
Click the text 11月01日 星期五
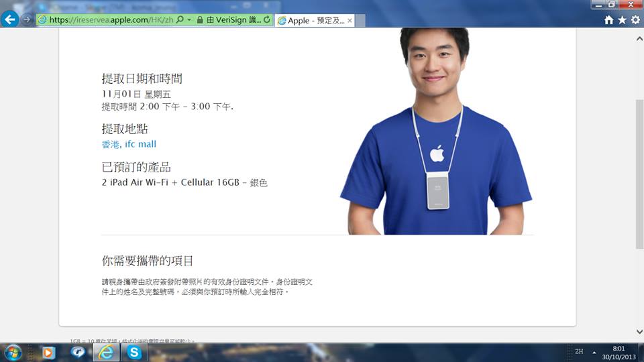pos(136,95)
